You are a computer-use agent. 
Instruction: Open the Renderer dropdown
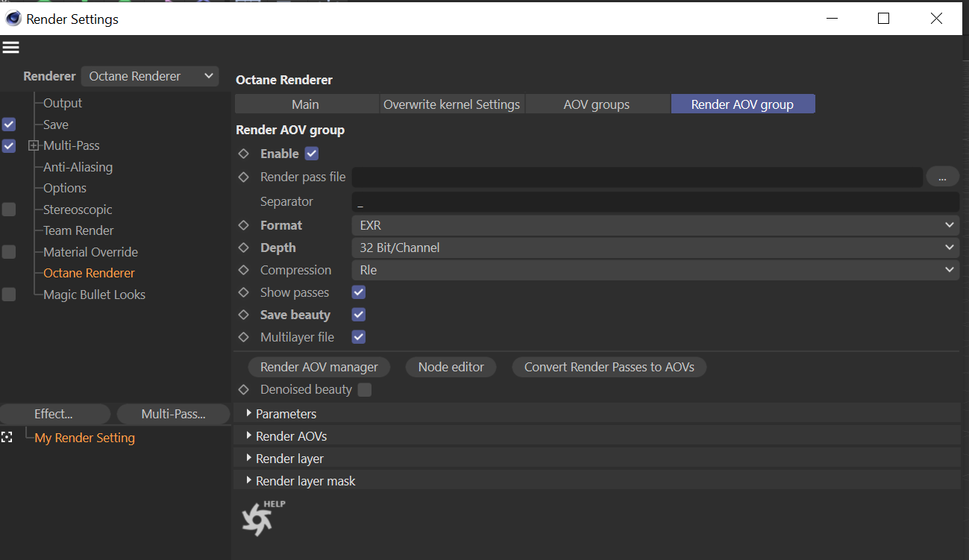point(150,76)
